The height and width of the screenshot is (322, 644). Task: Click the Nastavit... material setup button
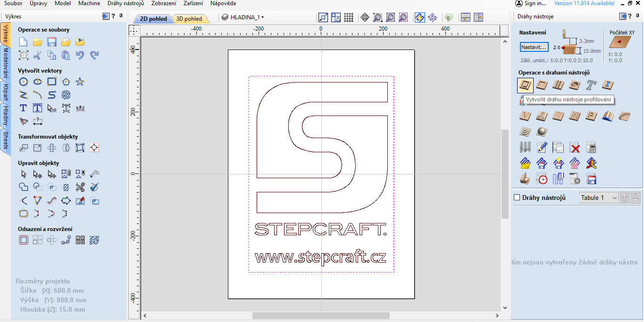click(534, 47)
